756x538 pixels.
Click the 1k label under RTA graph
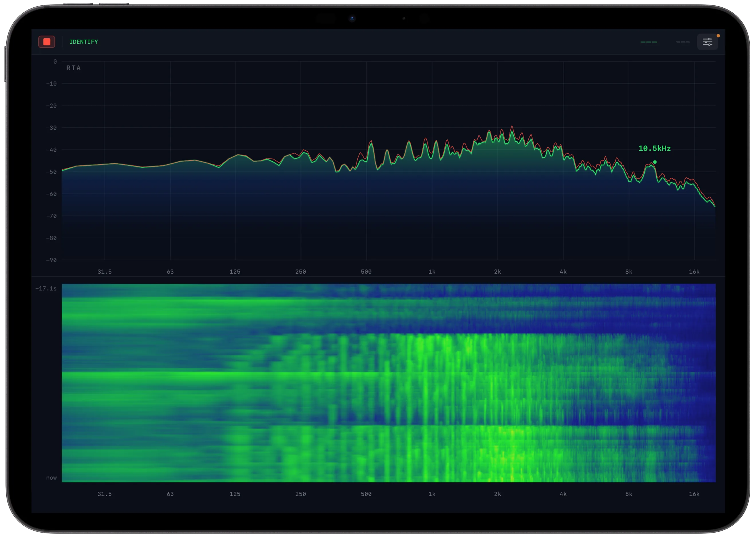click(432, 272)
